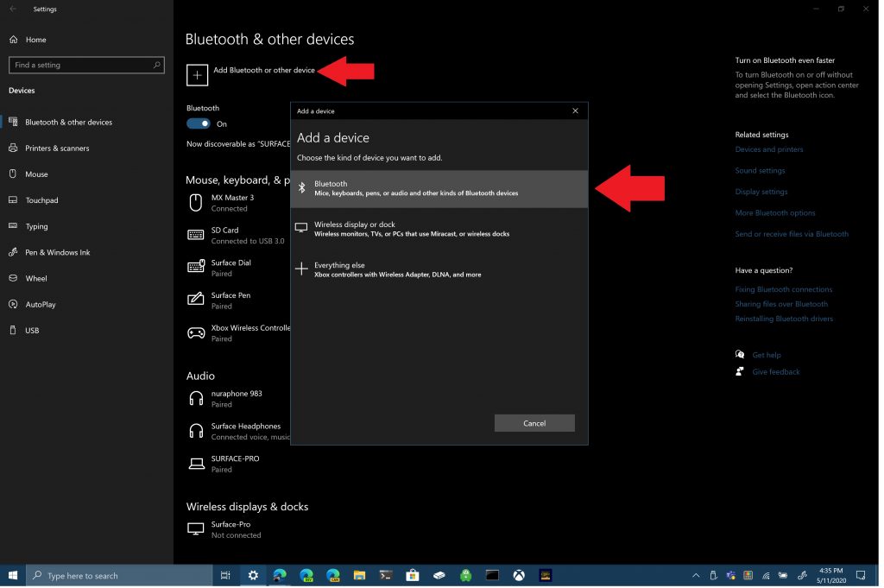Click the SD Card keyboard icon
The width and height of the screenshot is (884, 588).
coord(196,236)
